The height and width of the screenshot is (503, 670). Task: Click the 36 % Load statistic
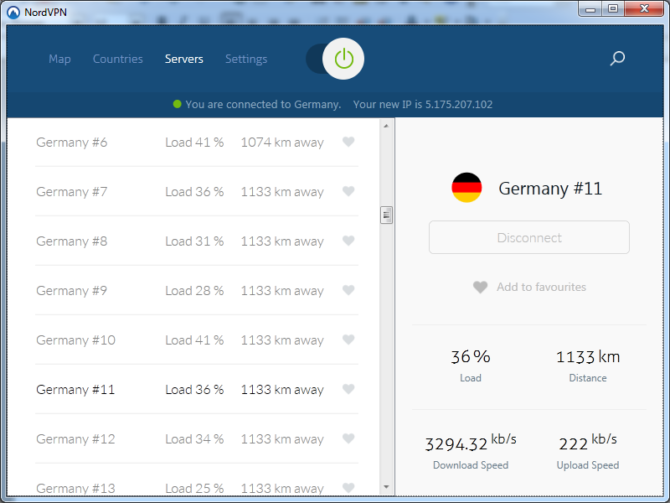(470, 365)
